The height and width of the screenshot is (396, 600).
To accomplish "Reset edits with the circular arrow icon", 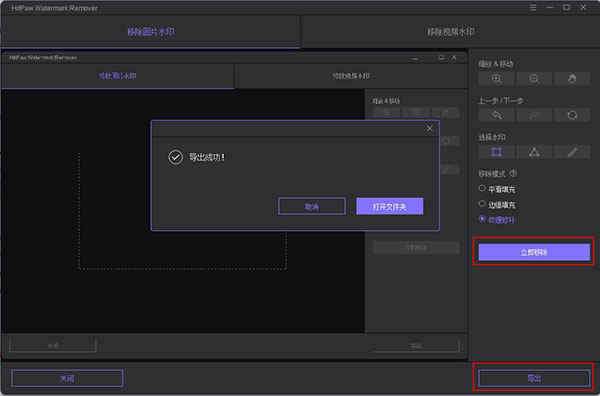I will tap(572, 115).
